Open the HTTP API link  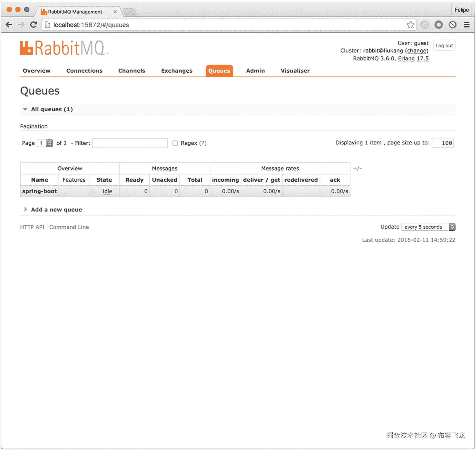32,227
